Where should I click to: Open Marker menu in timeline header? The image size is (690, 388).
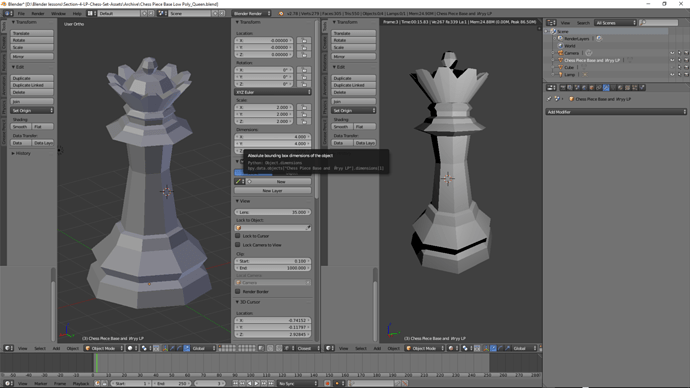(x=40, y=384)
